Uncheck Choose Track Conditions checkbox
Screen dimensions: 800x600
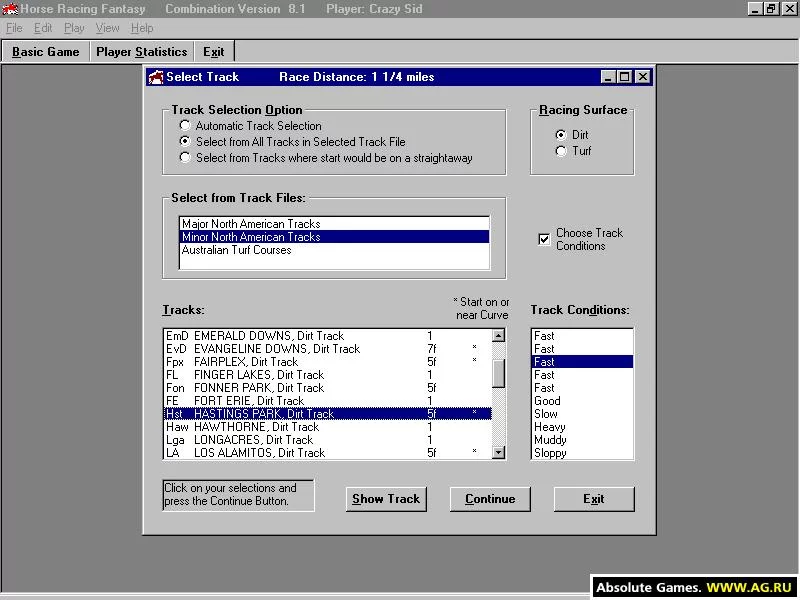tap(544, 239)
